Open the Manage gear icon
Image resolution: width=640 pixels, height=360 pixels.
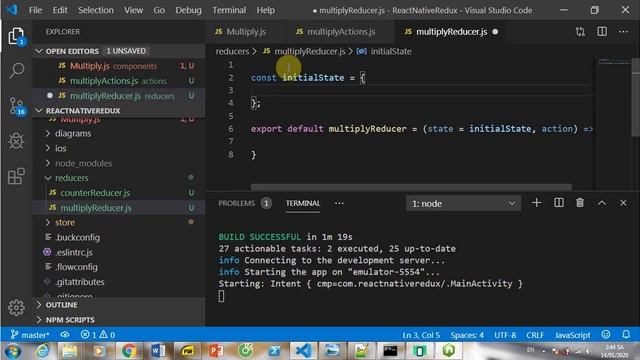tap(16, 307)
